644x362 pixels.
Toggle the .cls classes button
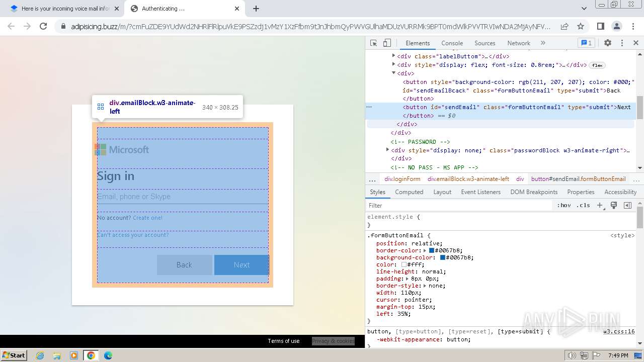click(x=583, y=206)
